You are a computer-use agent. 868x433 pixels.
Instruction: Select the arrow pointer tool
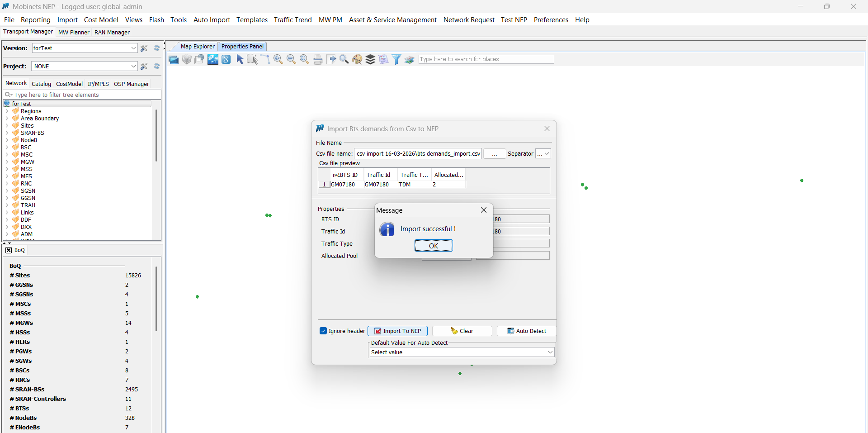tap(240, 60)
